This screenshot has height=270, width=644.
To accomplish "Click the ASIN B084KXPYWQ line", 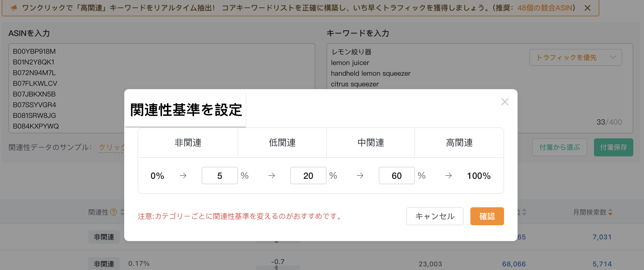I will pyautogui.click(x=36, y=126).
